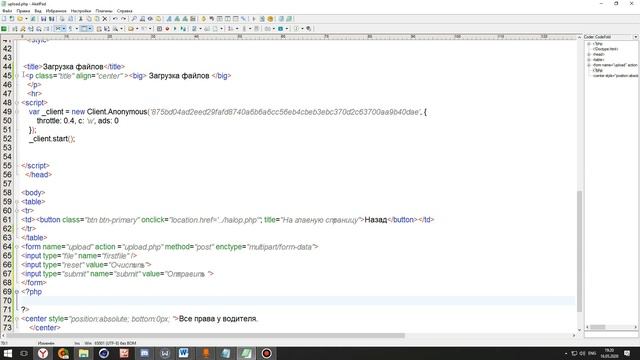
Task: Open Yandex Browser from the taskbar
Action: tap(43, 353)
